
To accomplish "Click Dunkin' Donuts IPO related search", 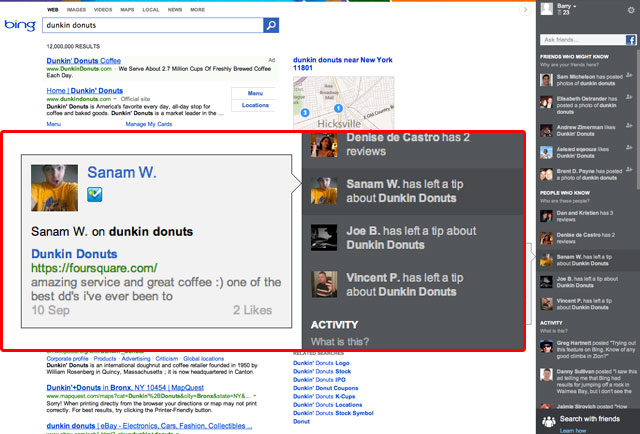I will [319, 380].
